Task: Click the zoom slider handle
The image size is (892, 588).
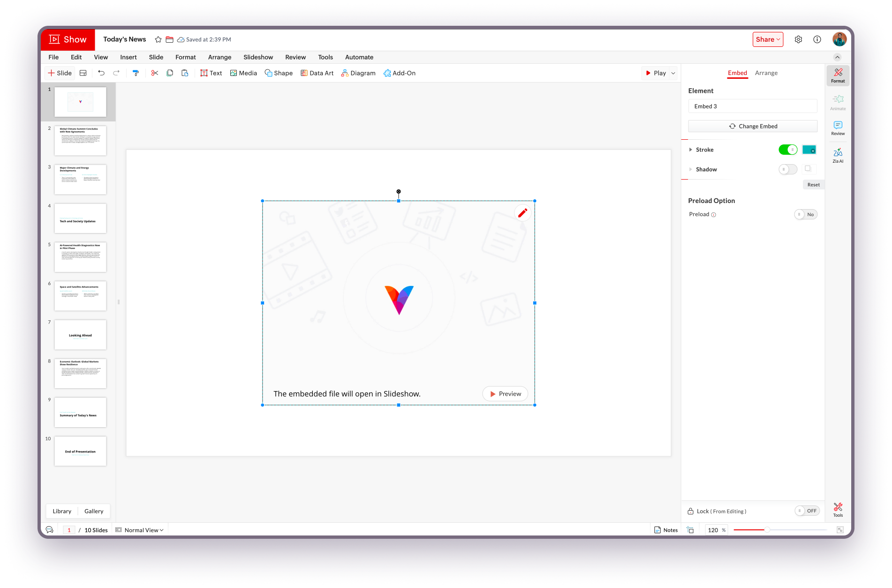Action: [x=767, y=530]
